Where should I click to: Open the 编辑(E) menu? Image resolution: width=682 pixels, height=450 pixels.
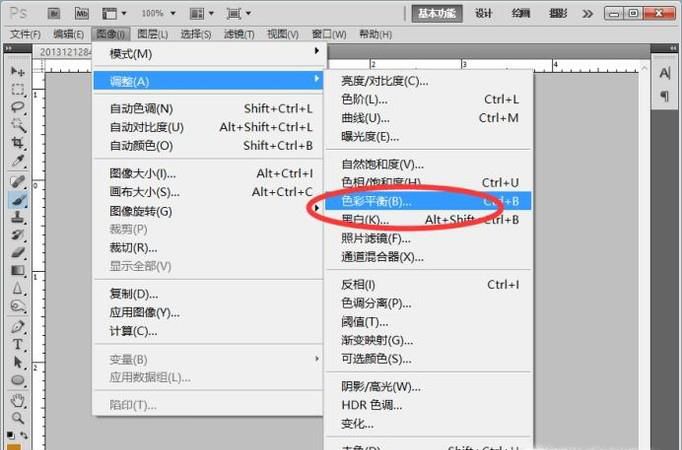coord(68,34)
